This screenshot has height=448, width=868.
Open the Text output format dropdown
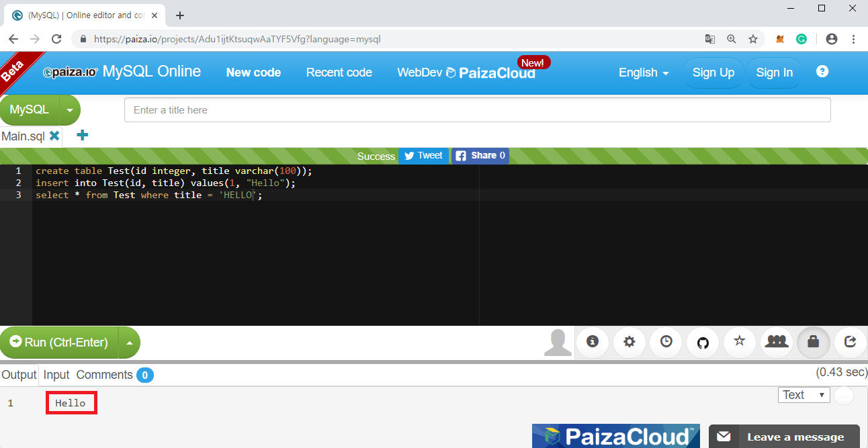(804, 395)
